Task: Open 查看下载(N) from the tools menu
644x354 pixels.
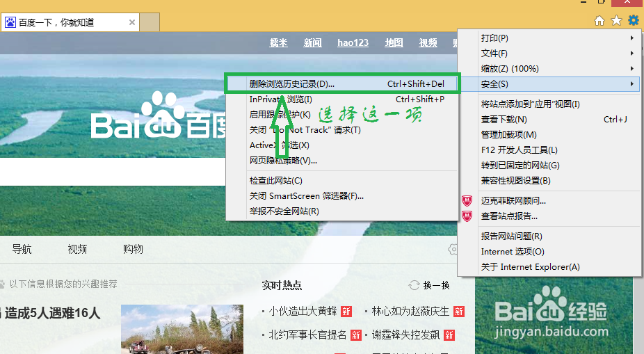Action: click(549, 119)
